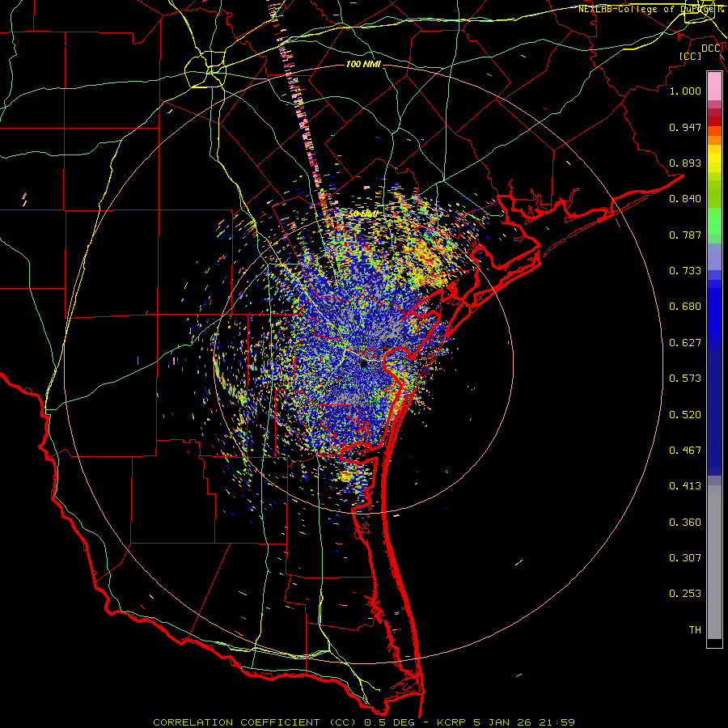This screenshot has width=728, height=728.
Task: Click the 0.467 scale value
Action: 685,451
